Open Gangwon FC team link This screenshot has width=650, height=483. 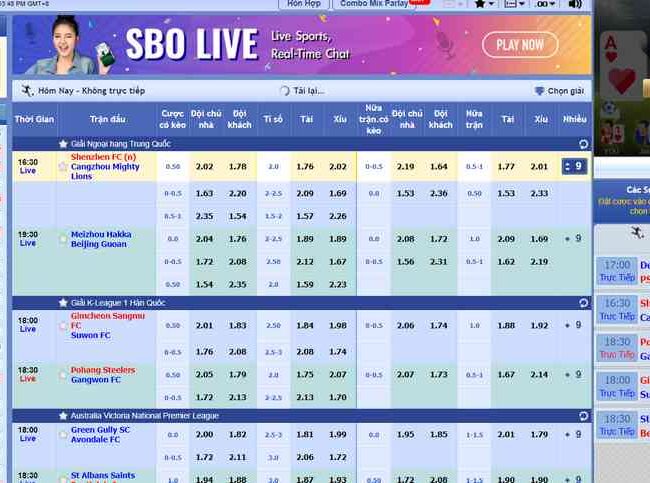(x=96, y=380)
